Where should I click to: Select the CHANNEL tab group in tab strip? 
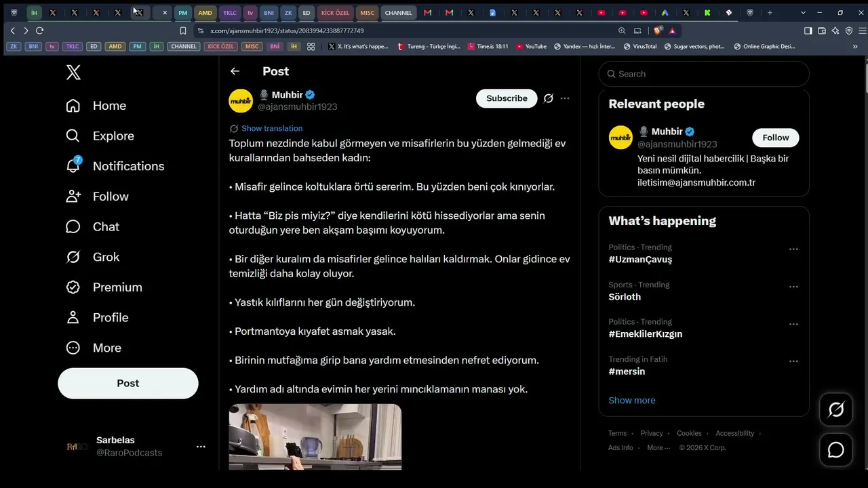399,13
